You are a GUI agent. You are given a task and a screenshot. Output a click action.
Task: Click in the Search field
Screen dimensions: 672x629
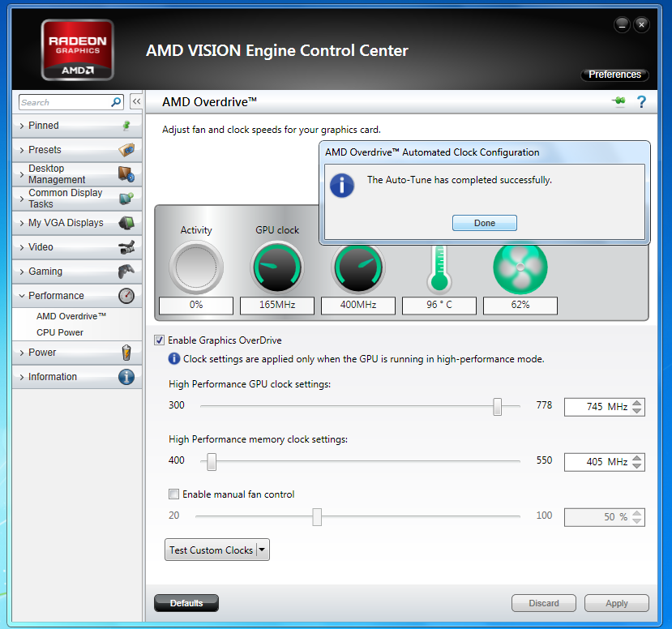64,102
